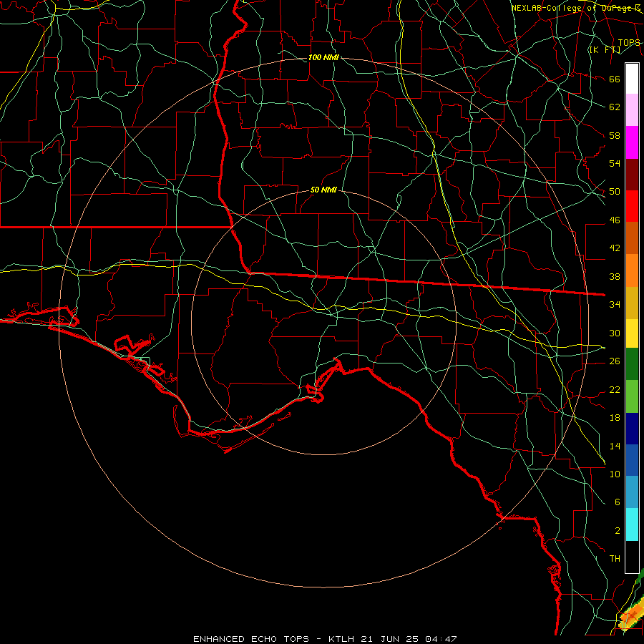644x644 pixels.
Task: Click the navy legend swatch near 14
Action: (632, 429)
